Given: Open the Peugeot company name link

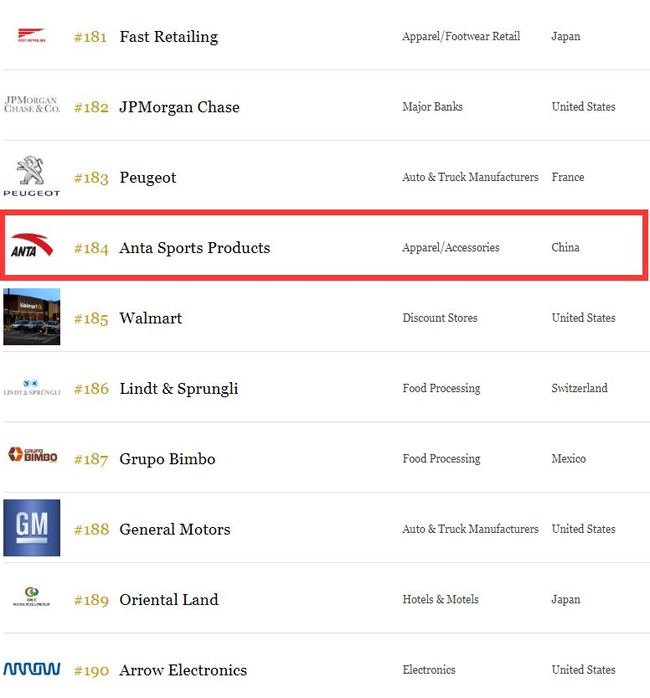Looking at the screenshot, I should [x=147, y=178].
